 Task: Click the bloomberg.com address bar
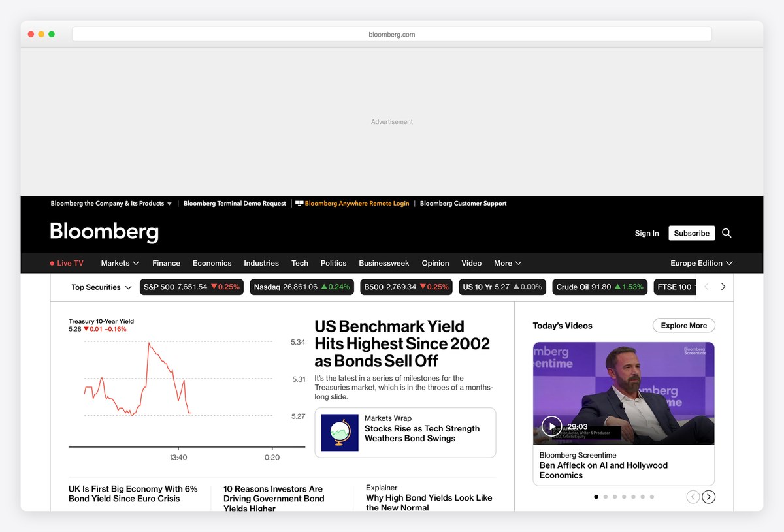[392, 35]
